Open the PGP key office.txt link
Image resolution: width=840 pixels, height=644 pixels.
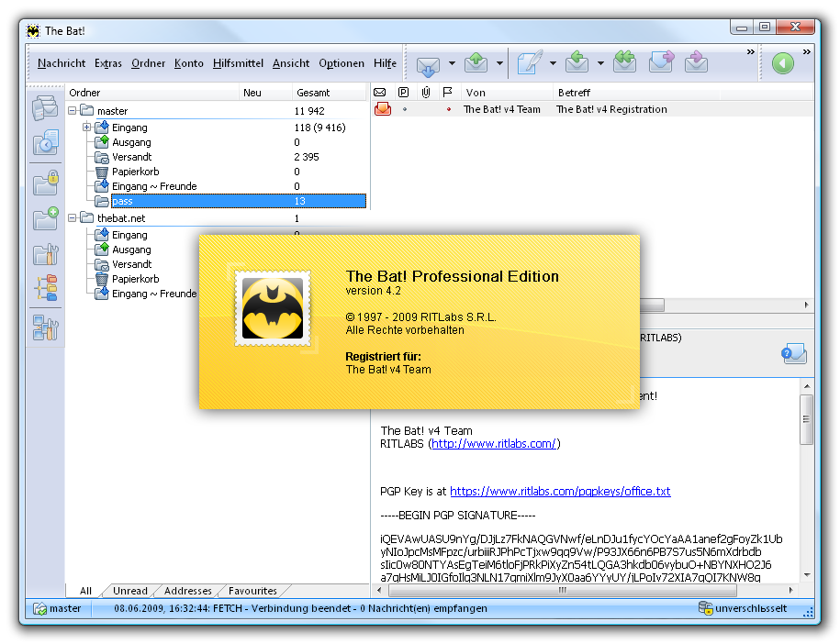coord(560,492)
